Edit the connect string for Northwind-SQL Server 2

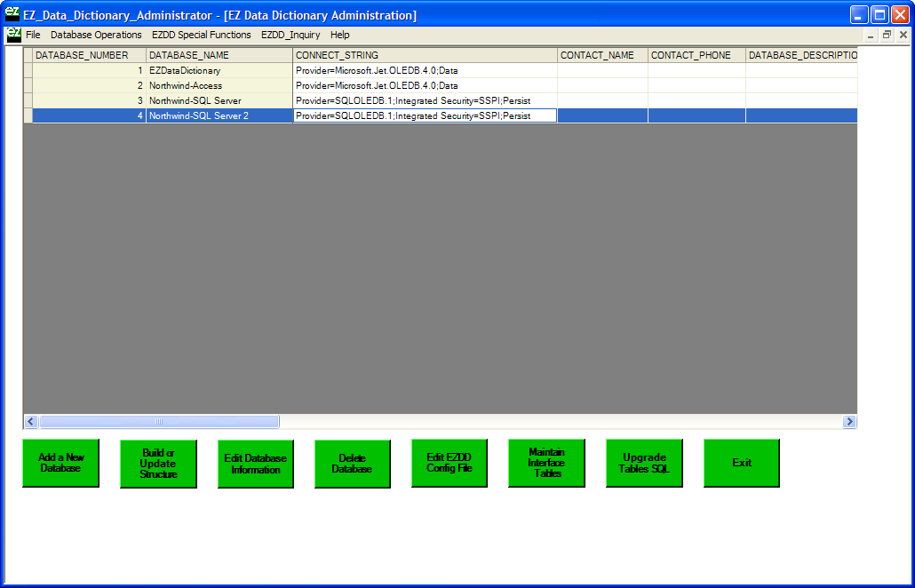[x=425, y=115]
